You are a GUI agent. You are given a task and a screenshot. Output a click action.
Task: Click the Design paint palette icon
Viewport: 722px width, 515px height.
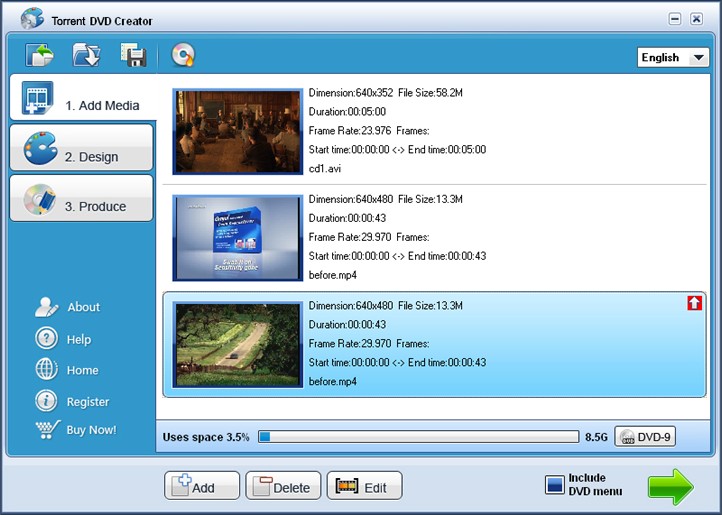pos(41,148)
